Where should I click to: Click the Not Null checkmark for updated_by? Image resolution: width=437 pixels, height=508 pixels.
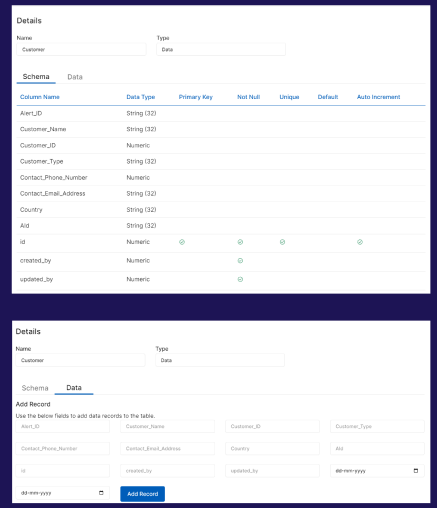(240, 279)
